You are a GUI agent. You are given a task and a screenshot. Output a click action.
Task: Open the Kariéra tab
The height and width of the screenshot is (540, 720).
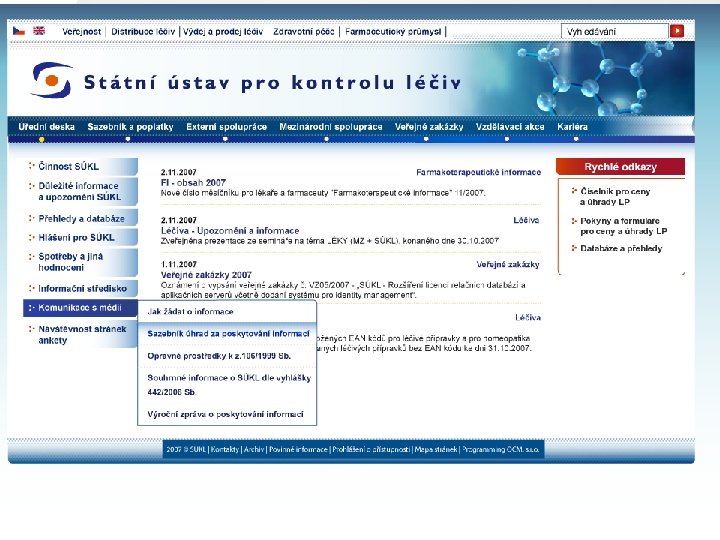pos(572,127)
